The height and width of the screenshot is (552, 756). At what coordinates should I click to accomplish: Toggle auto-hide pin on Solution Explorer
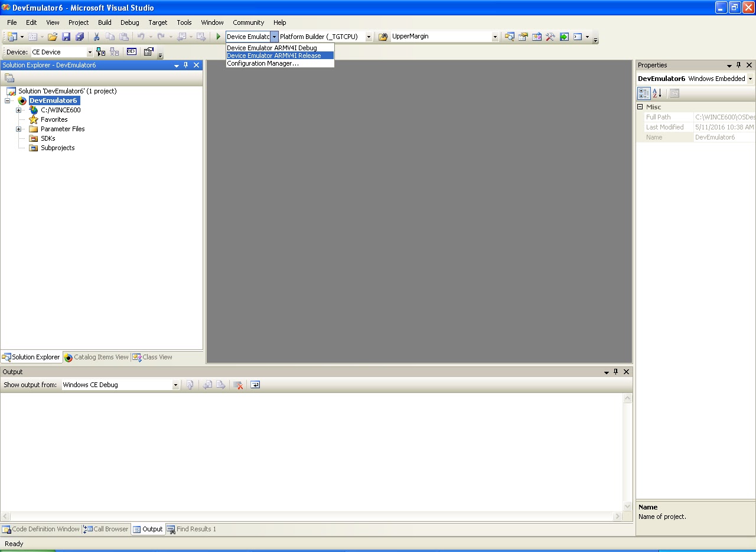[186, 65]
